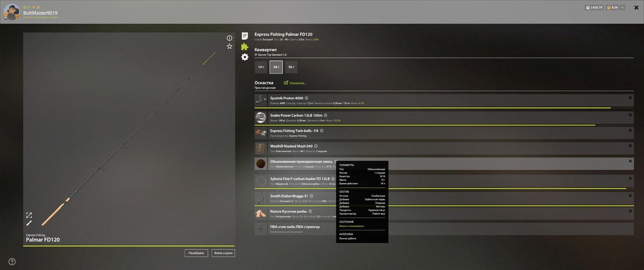Click the Разобрать disassemble button
The width and height of the screenshot is (644, 270).
point(196,253)
